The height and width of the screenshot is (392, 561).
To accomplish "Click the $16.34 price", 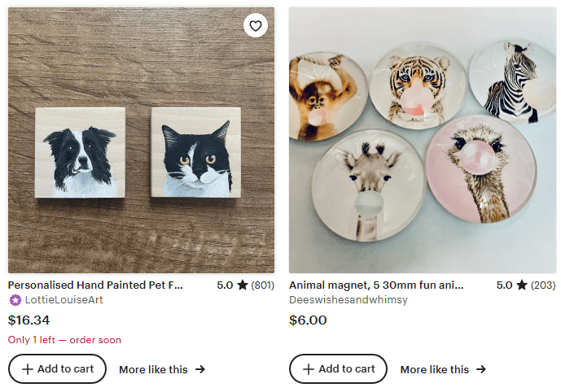I will [28, 320].
